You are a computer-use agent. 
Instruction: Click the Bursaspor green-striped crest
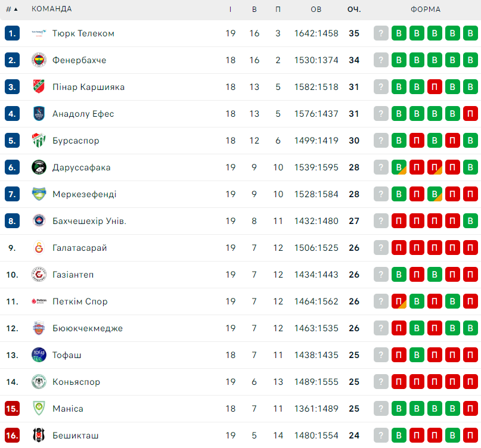click(39, 141)
